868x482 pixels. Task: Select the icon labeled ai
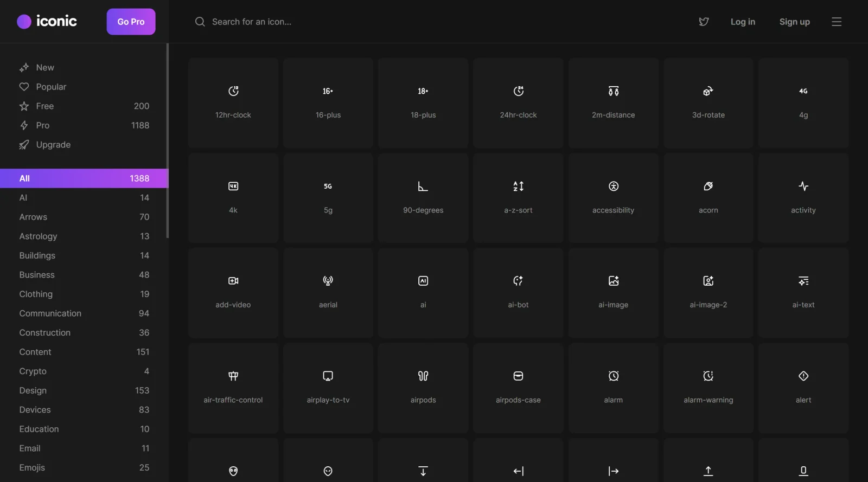[423, 293]
